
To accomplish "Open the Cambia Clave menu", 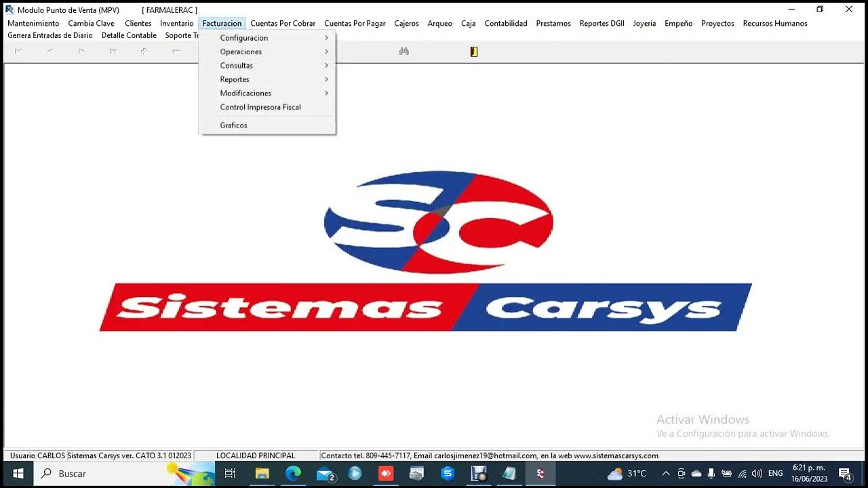I will point(92,23).
